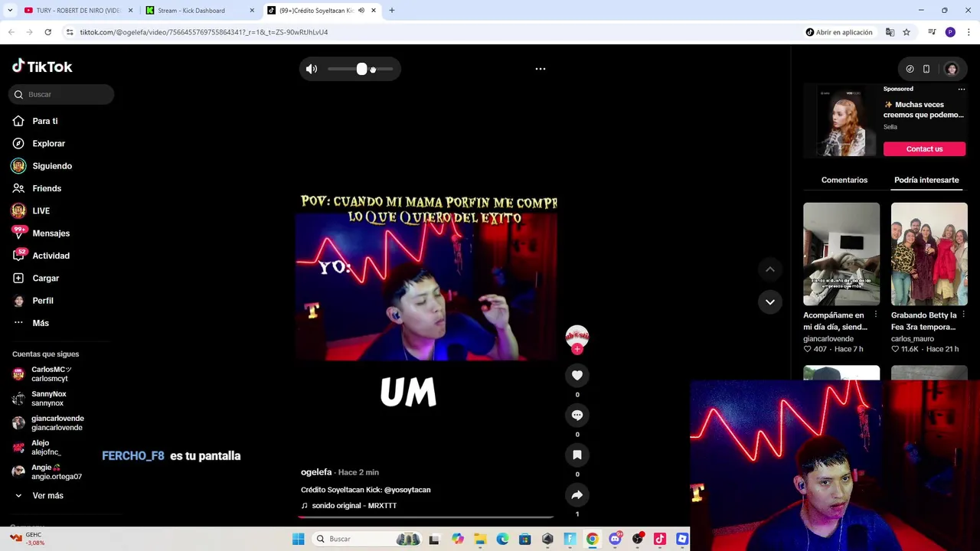Open SannyNox followed account
Screen dimensions: 980x551
pyautogui.click(x=48, y=399)
